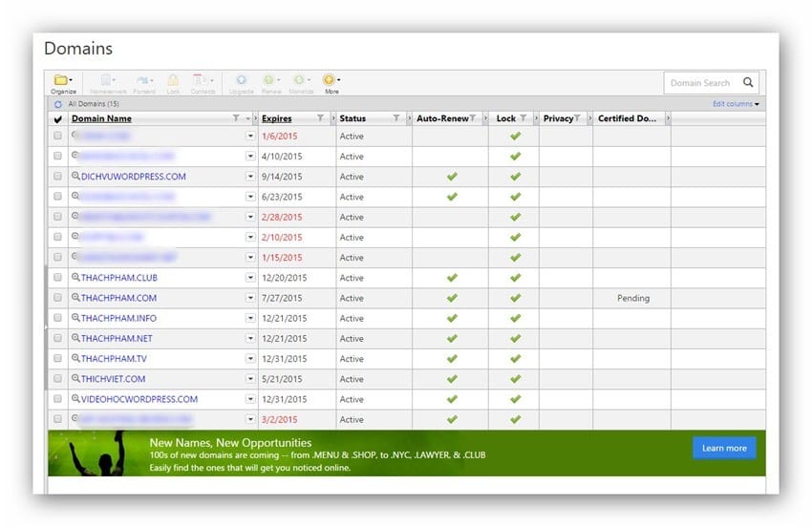Check the box for DICHVUWORDPRESS.COM
This screenshot has height=527, width=812.
57,176
